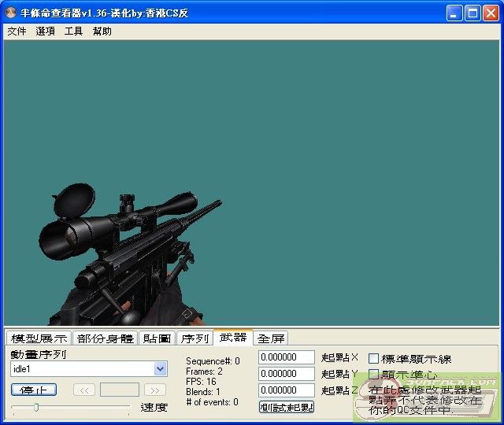Click the app icon in the title bar
The height and width of the screenshot is (425, 504).
click(x=11, y=13)
